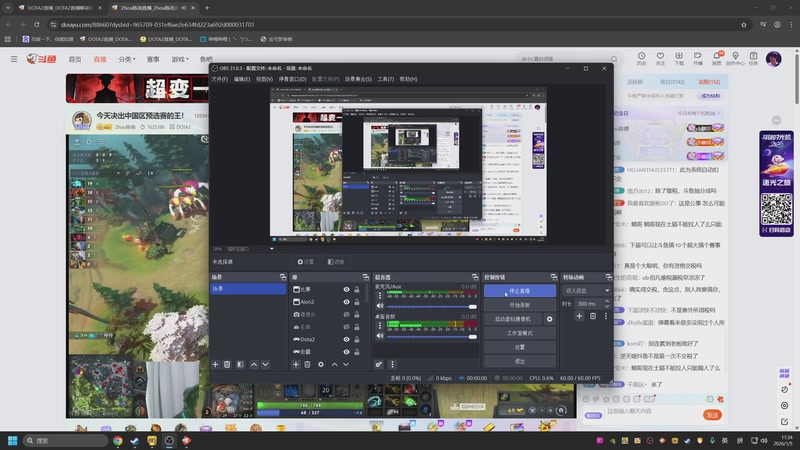
Task: Open OBS 设置 button in controls
Action: [519, 347]
